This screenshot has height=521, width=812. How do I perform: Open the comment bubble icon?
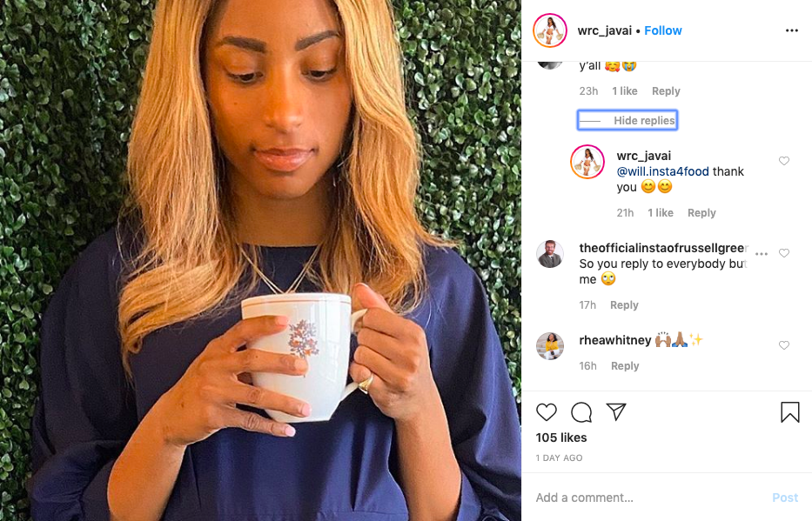coord(581,412)
